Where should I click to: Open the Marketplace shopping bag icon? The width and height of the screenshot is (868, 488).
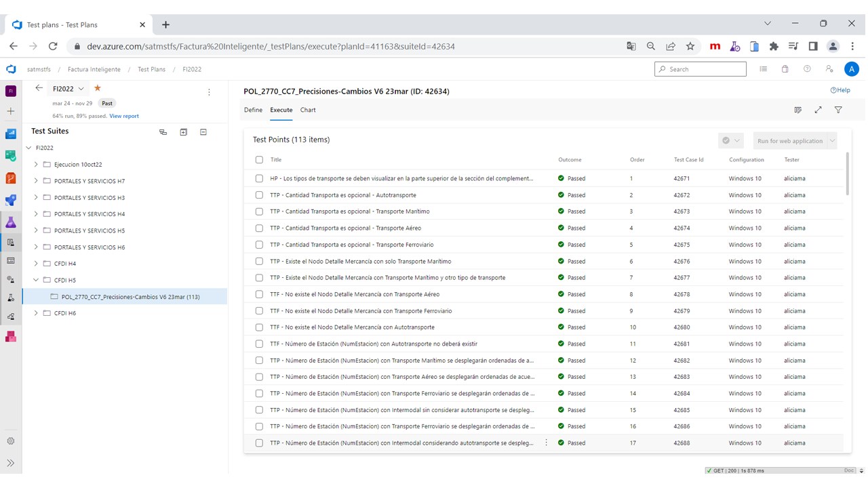[785, 69]
